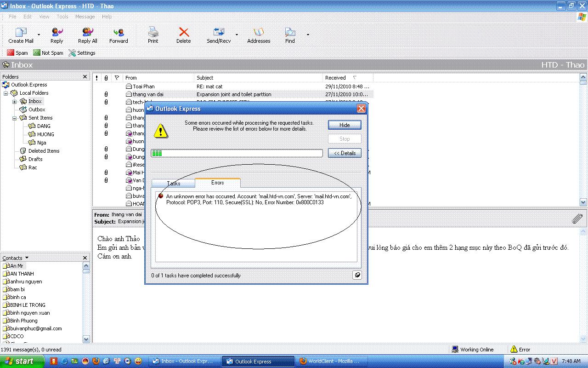Toggle the pushpin in error dialog
This screenshot has width=588, height=368.
pos(357,275)
